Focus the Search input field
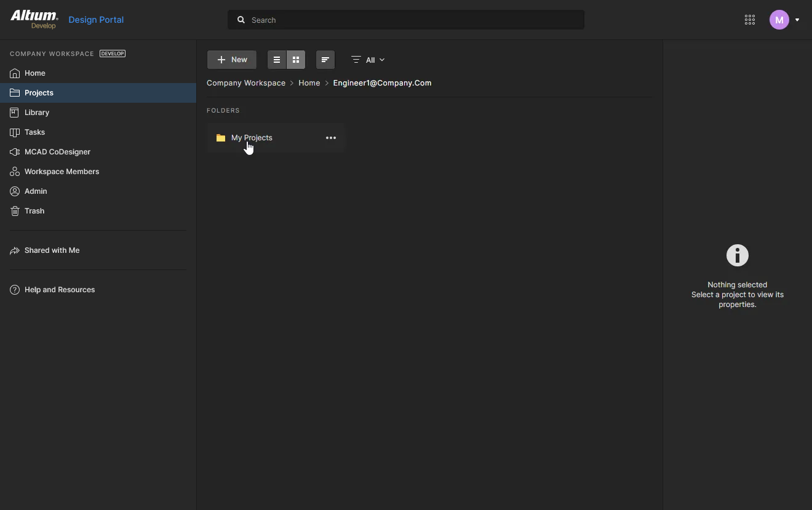Image resolution: width=812 pixels, height=510 pixels. (406, 20)
